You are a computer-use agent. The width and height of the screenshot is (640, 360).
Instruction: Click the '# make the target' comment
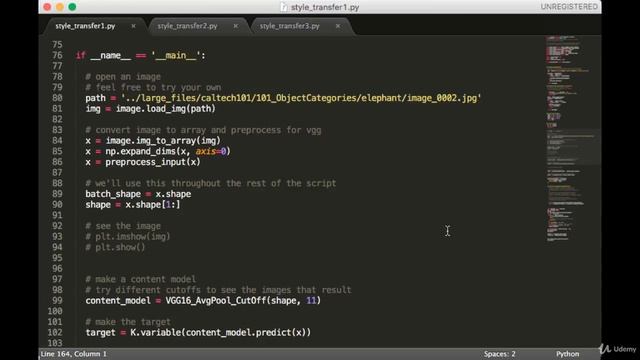pos(128,322)
